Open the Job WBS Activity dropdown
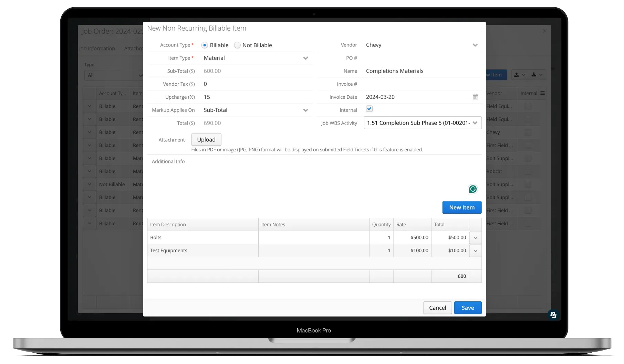Image resolution: width=624 pixels, height=364 pixels. point(475,122)
